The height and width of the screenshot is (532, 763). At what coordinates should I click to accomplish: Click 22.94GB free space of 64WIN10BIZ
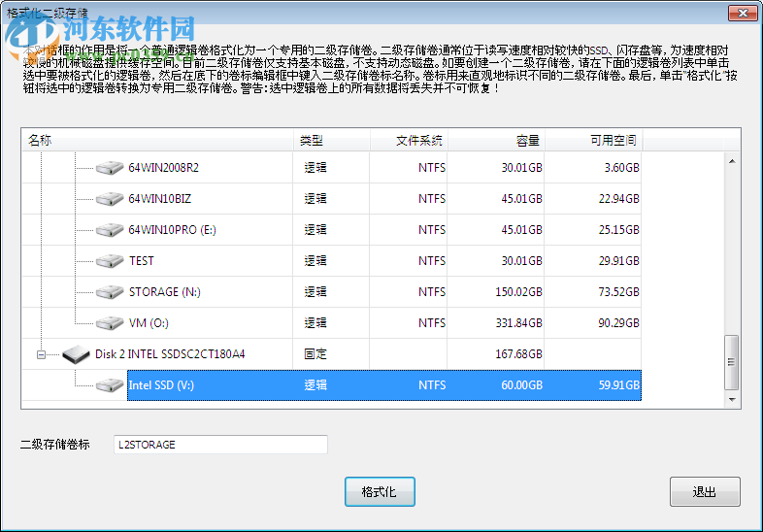[619, 199]
